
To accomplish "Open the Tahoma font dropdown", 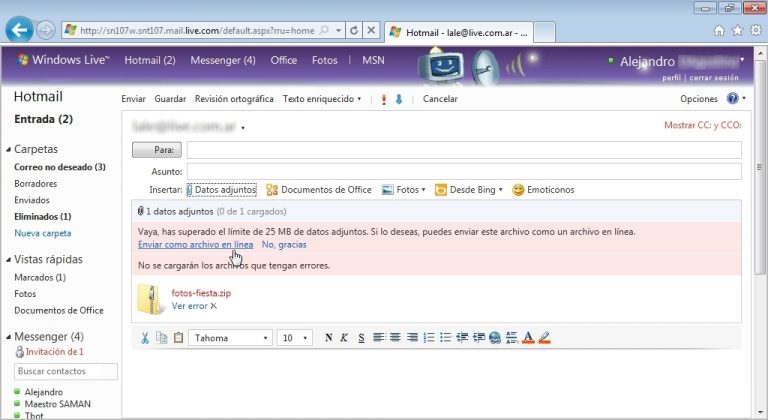I will pyautogui.click(x=230, y=338).
